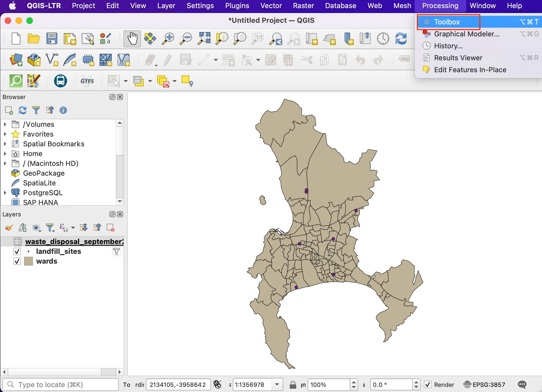Click the Save Project floppy icon
The width and height of the screenshot is (542, 392).
point(52,39)
